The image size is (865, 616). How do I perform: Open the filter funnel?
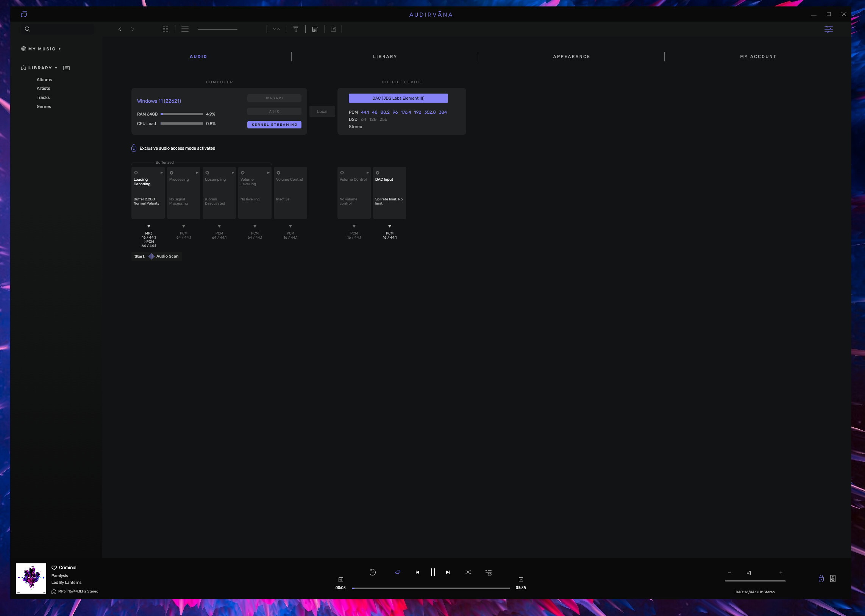point(296,29)
